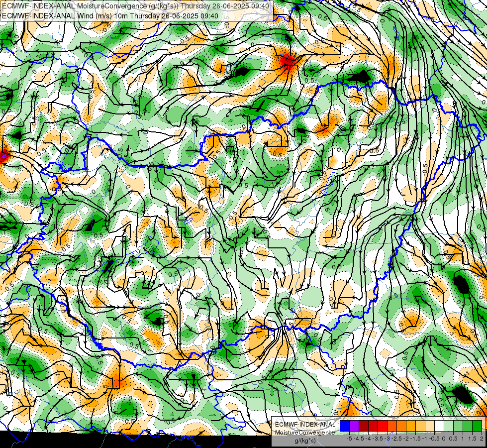This screenshot has height=448, width=487.
Task: Click the legend label 'MoistureConvergence'
Action: [305, 433]
